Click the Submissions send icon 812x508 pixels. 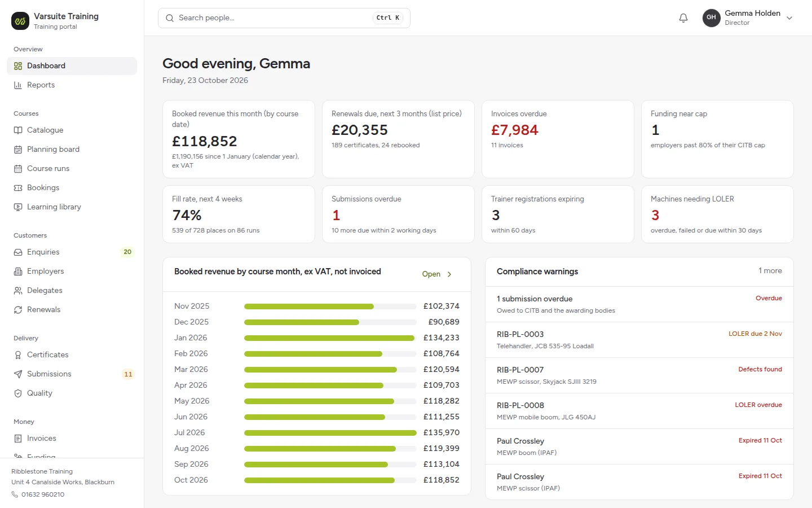[x=18, y=374]
